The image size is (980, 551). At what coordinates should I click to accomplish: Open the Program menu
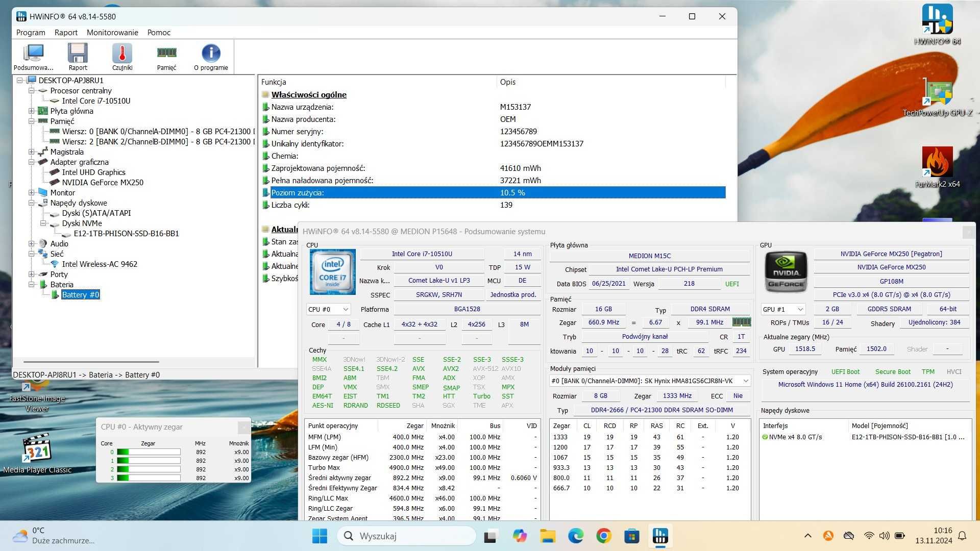(x=31, y=32)
